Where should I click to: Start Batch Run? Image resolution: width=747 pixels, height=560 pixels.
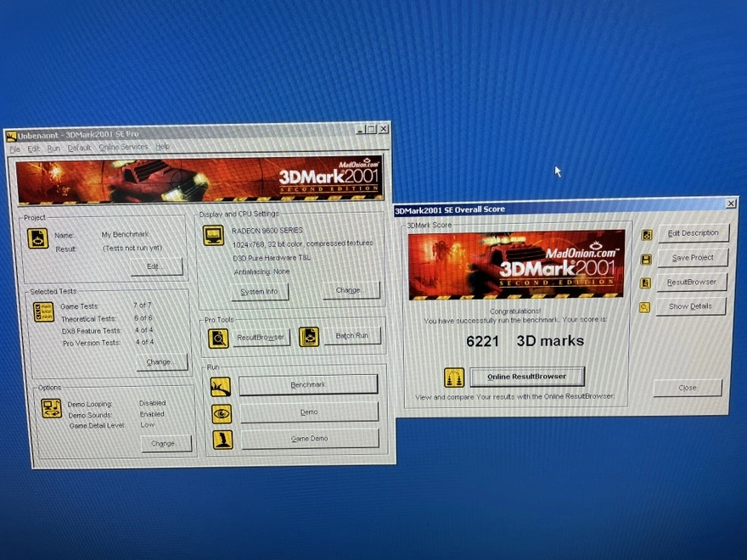point(352,336)
